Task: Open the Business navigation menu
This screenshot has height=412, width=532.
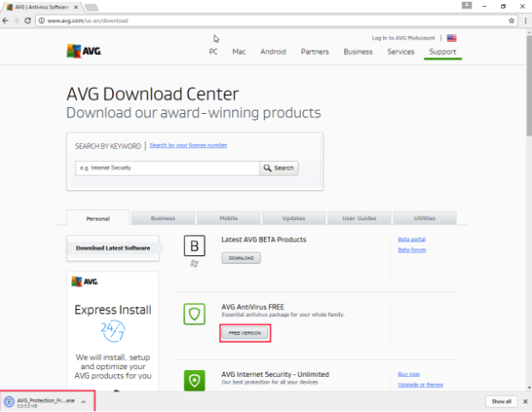Action: [358, 52]
